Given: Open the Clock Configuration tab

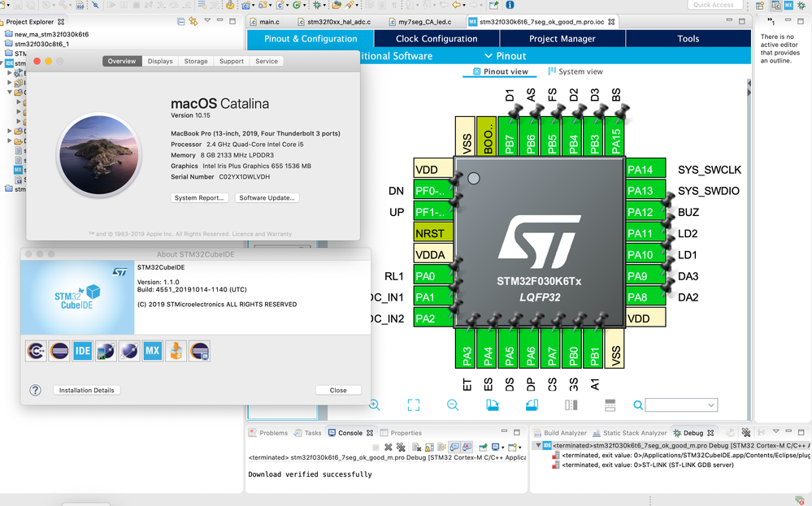Looking at the screenshot, I should (436, 38).
